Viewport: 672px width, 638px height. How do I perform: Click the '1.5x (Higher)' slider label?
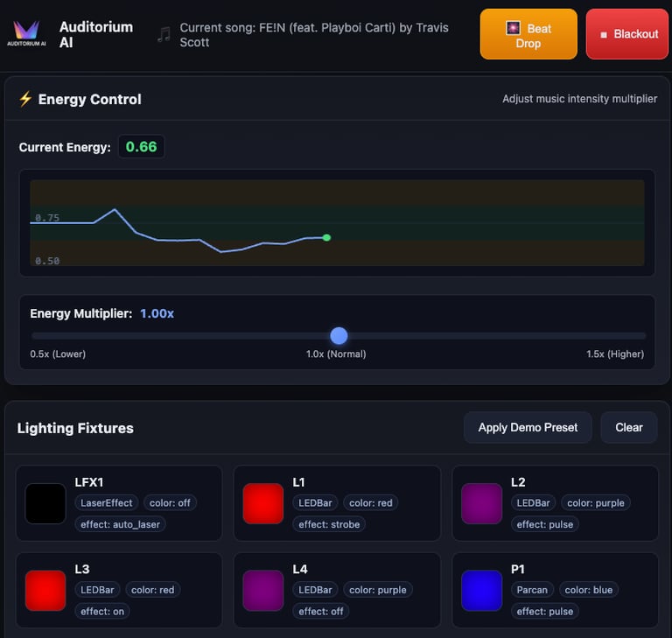click(615, 354)
